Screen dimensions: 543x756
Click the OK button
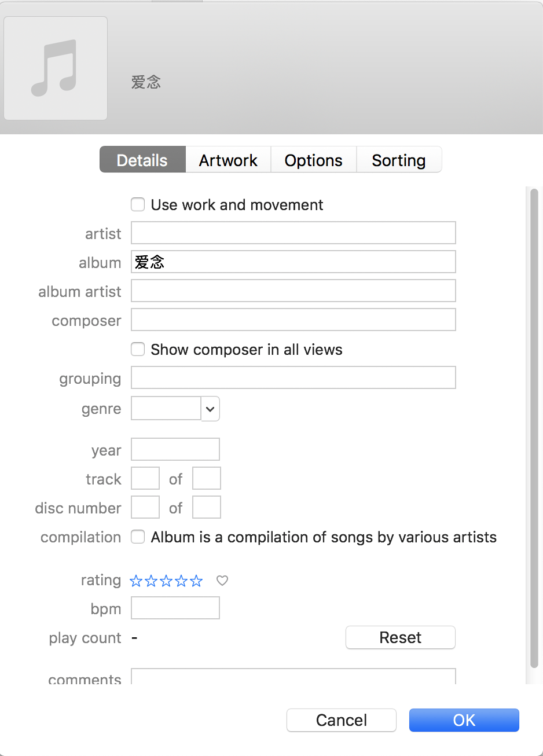pos(464,720)
